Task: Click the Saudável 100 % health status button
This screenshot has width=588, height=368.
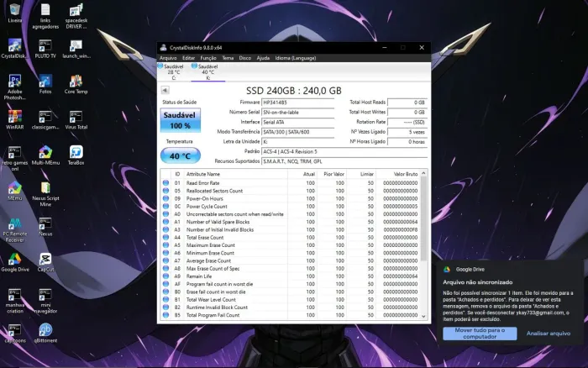Action: click(x=181, y=120)
